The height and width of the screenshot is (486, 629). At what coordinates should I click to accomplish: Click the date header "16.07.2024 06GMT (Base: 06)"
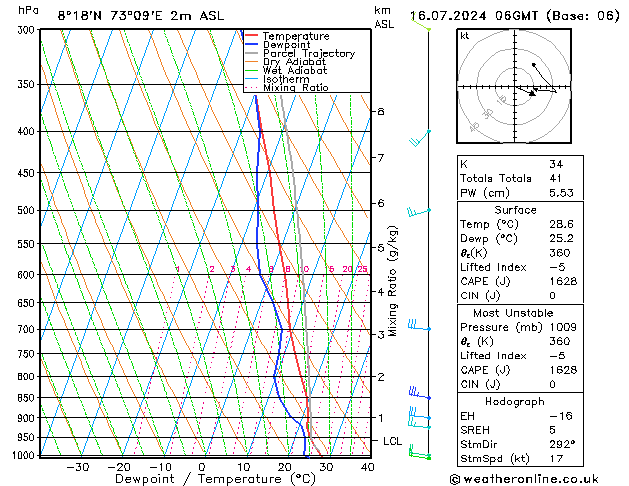click(x=514, y=16)
